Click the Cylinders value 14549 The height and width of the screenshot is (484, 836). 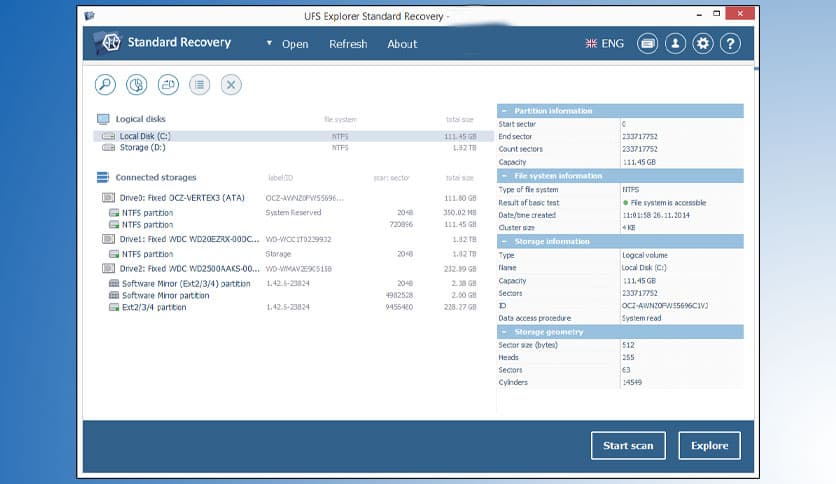pyautogui.click(x=632, y=383)
